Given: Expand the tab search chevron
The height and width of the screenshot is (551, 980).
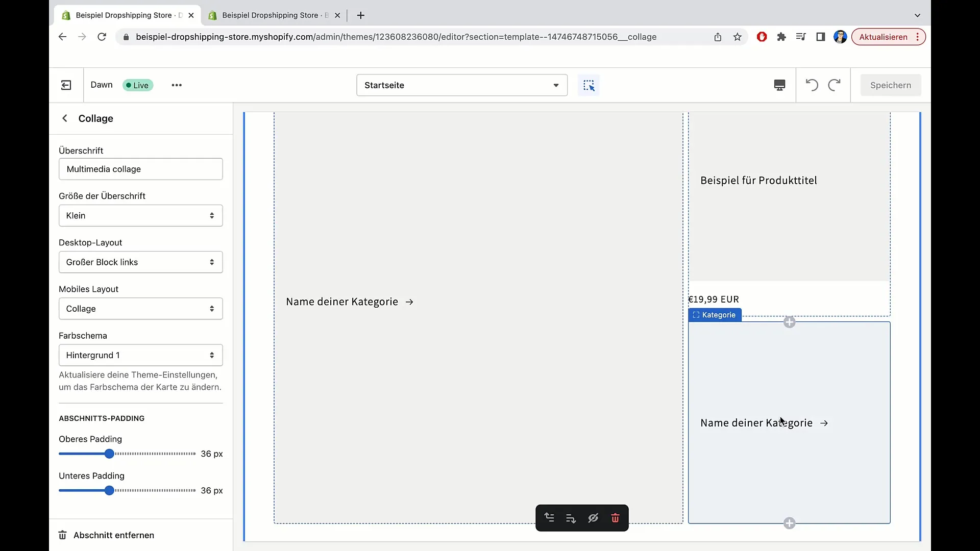Looking at the screenshot, I should [917, 15].
